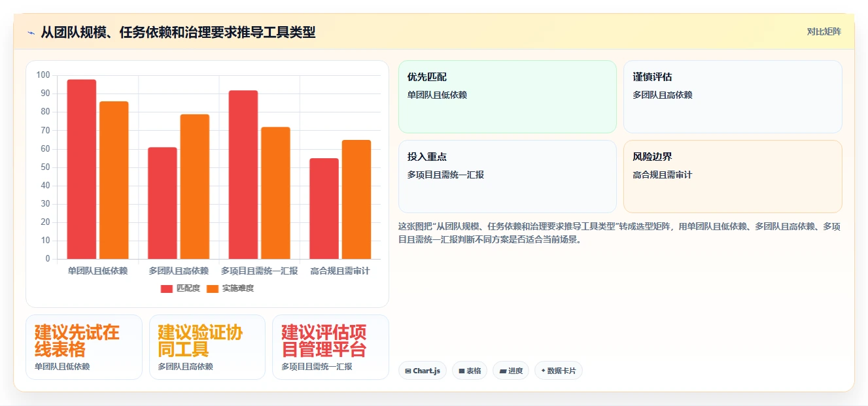Select the orange bar for 高合规且需审计
This screenshot has height=406, width=868.
(x=356, y=199)
